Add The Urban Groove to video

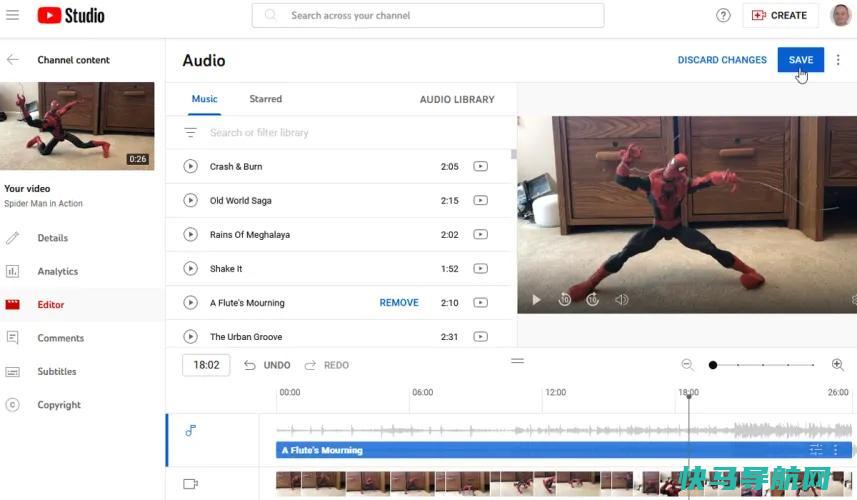[x=480, y=337]
